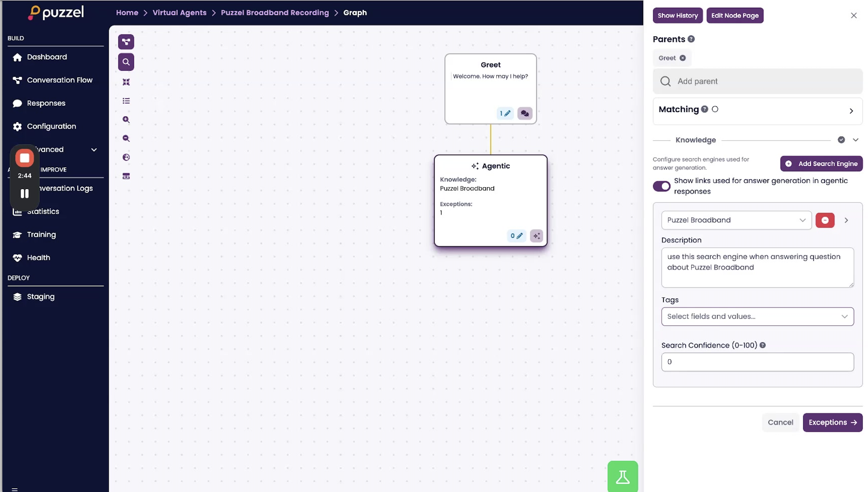Go to Training in sidebar
This screenshot has height=492, width=868.
coord(41,235)
